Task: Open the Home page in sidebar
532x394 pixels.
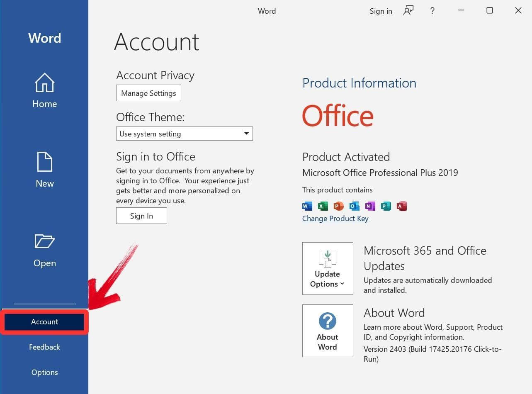Action: [x=44, y=91]
